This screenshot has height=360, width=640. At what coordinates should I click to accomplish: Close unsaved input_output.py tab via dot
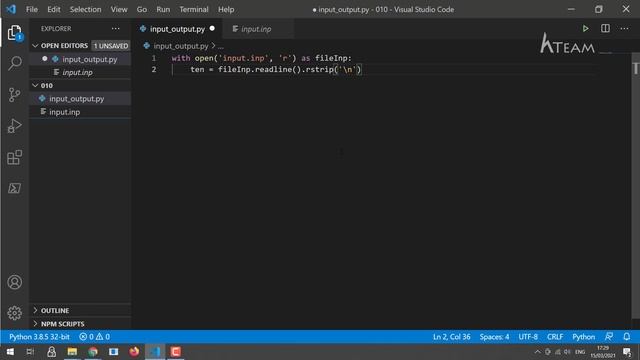(x=212, y=29)
